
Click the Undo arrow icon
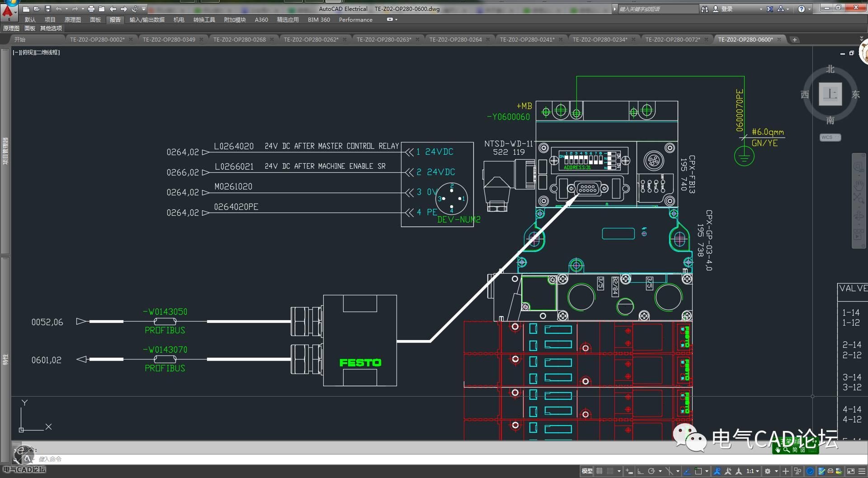point(58,9)
